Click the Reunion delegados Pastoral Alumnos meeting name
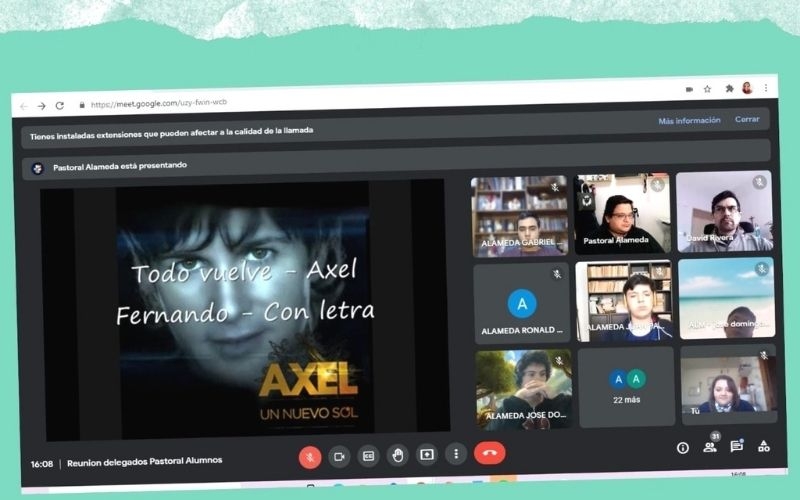The height and width of the screenshot is (500, 800). (145, 462)
